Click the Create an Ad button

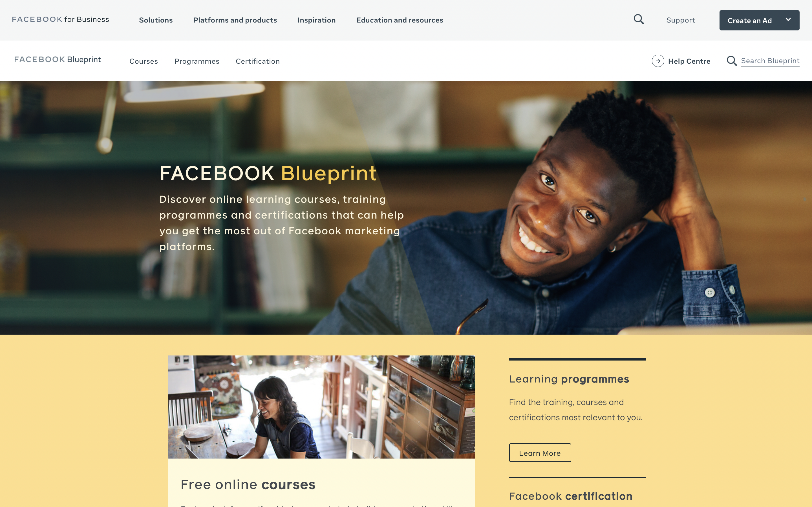tap(759, 20)
